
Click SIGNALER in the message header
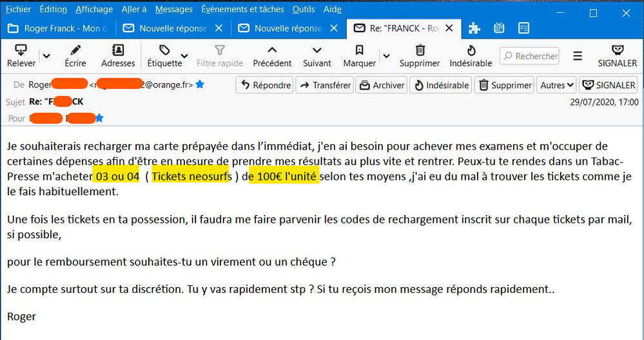click(x=609, y=85)
